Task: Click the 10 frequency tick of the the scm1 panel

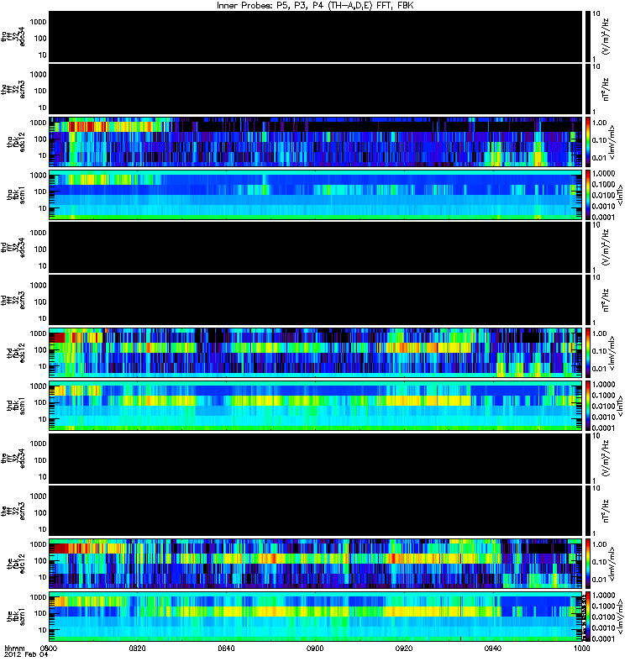Action: [x=42, y=630]
